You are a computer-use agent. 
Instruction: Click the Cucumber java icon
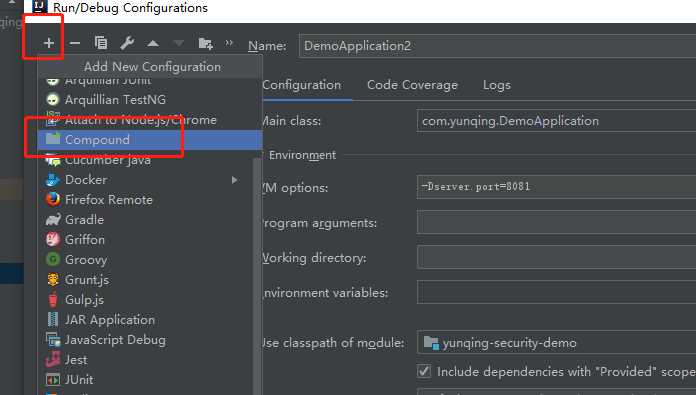53,160
